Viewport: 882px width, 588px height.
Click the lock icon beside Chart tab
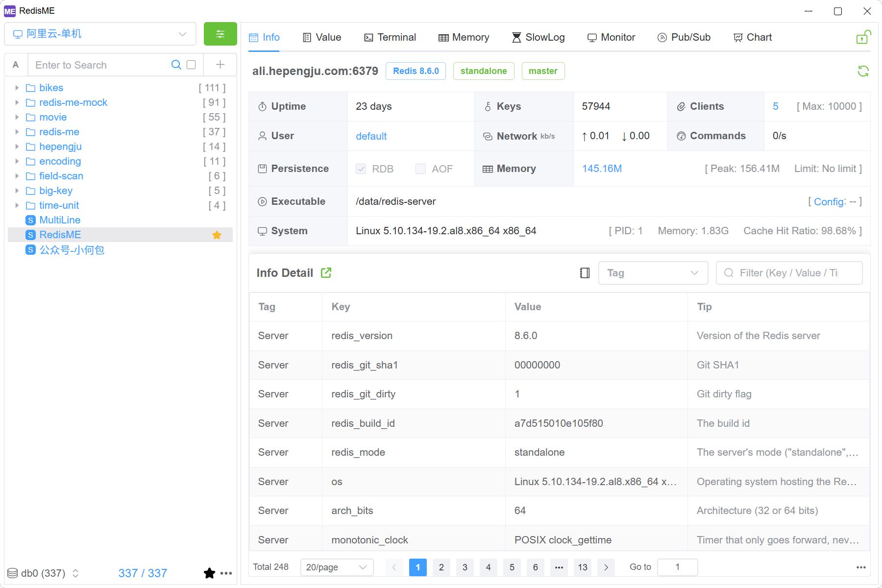coord(863,37)
